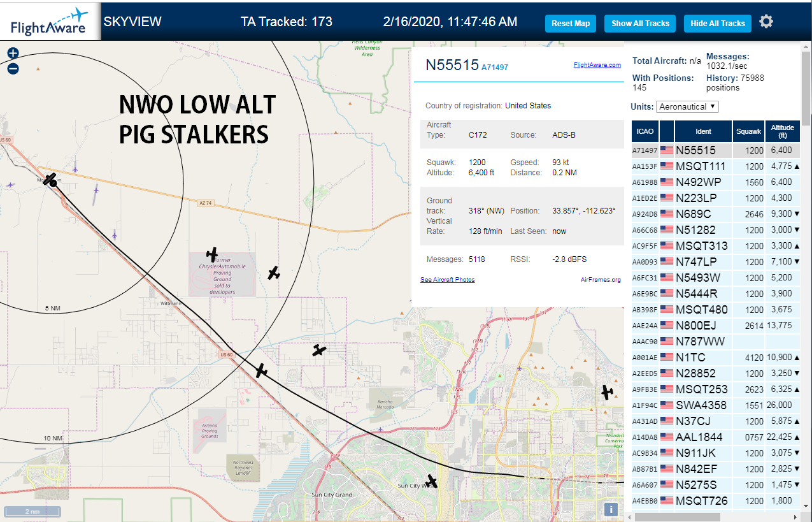
Task: Select N5275S row in aircraft table
Action: pos(716,485)
